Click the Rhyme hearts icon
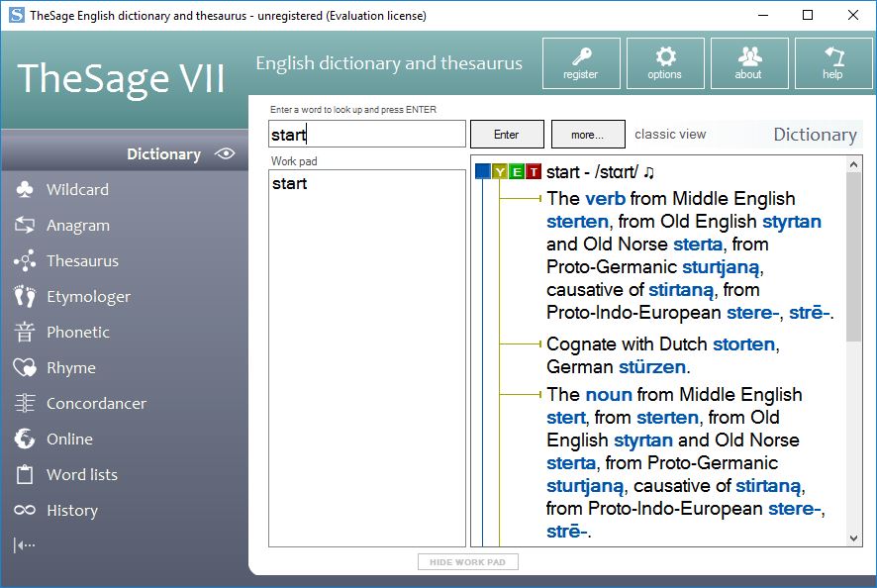The image size is (877, 588). coord(25,367)
